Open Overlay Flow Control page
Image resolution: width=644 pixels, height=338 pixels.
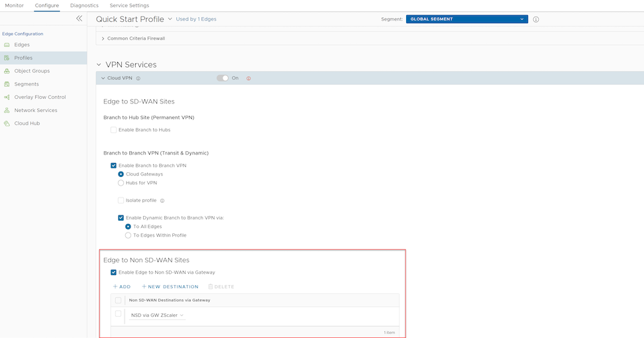40,97
